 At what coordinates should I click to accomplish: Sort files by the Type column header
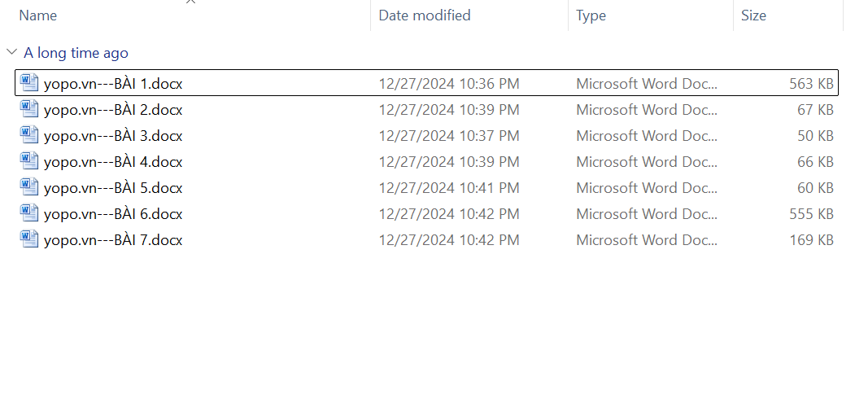[591, 15]
